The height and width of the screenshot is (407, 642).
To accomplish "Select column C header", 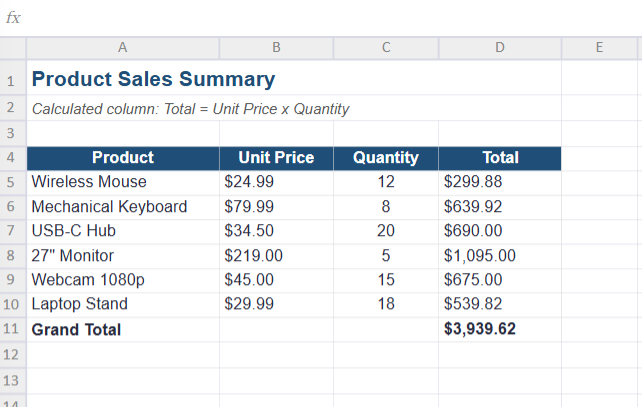I will [x=386, y=48].
